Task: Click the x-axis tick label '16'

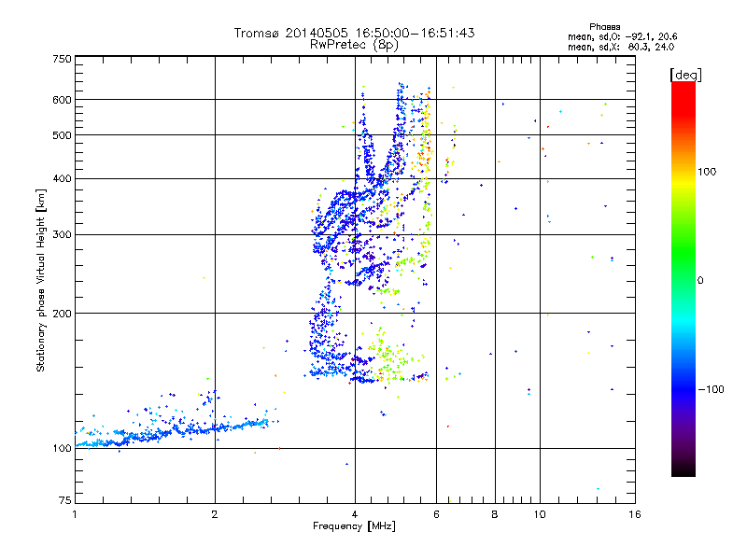Action: point(635,514)
